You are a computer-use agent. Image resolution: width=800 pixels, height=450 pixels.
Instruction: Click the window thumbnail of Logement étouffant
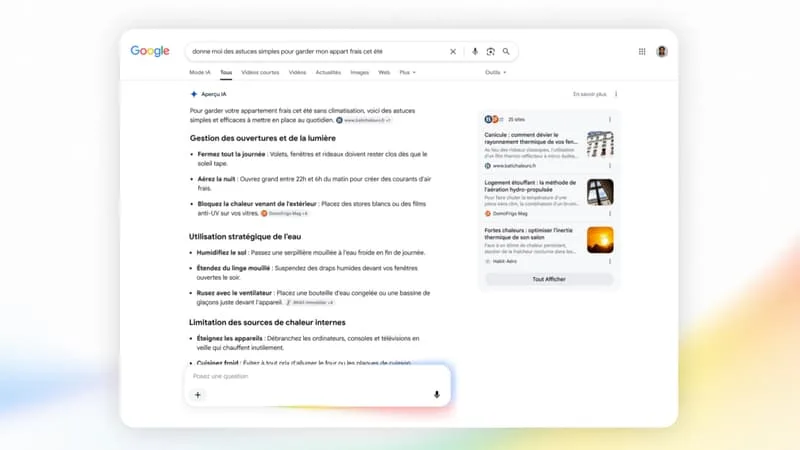[600, 192]
